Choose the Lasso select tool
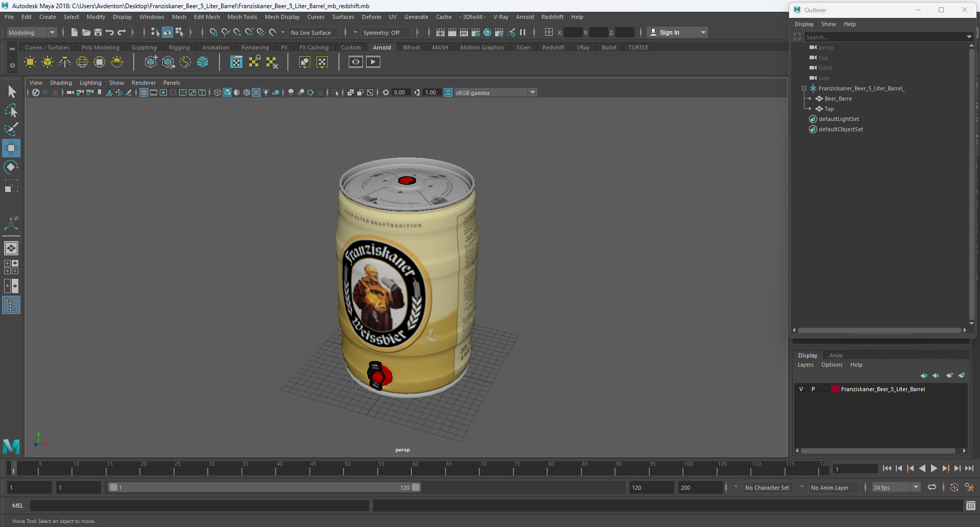The height and width of the screenshot is (527, 980). [11, 110]
